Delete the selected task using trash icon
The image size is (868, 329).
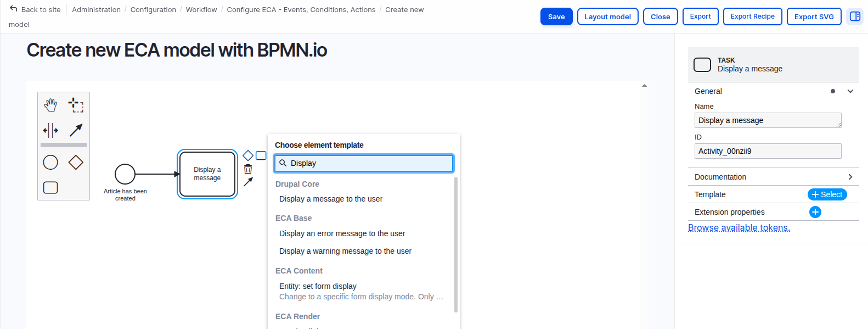(x=248, y=169)
